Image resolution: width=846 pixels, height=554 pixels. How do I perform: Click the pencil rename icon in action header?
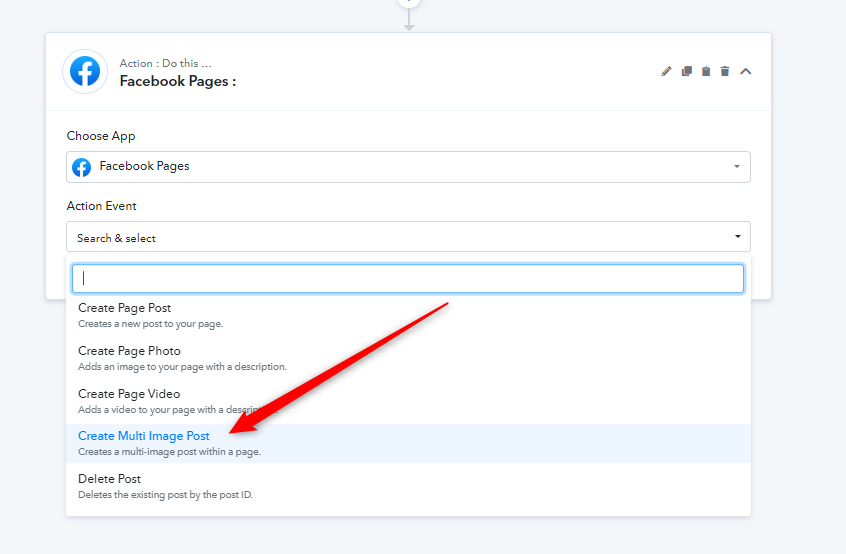[666, 71]
